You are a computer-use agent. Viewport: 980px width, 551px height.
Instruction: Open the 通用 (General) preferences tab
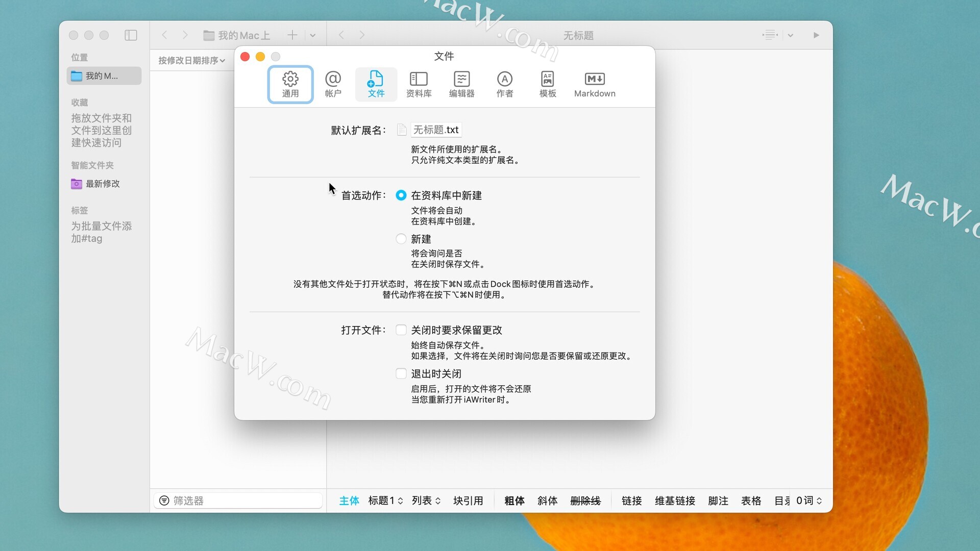(x=290, y=85)
